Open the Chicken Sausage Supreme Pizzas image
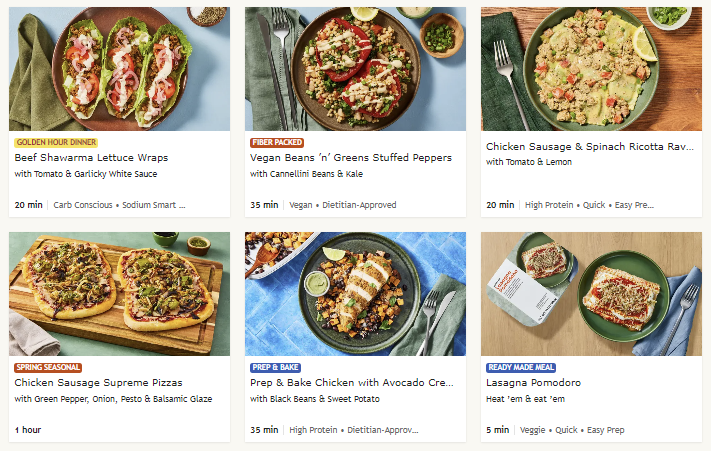The height and width of the screenshot is (451, 711). click(x=119, y=293)
